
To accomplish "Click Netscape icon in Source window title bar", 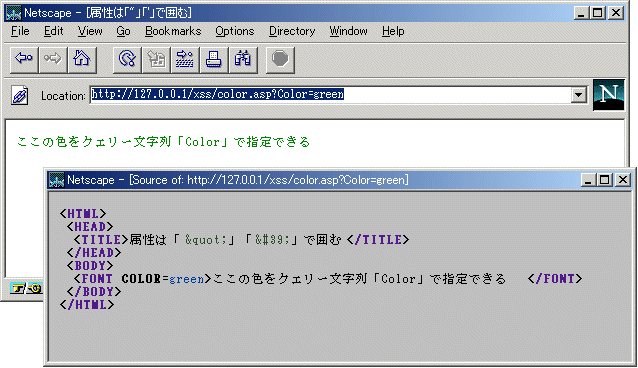I will 57,180.
